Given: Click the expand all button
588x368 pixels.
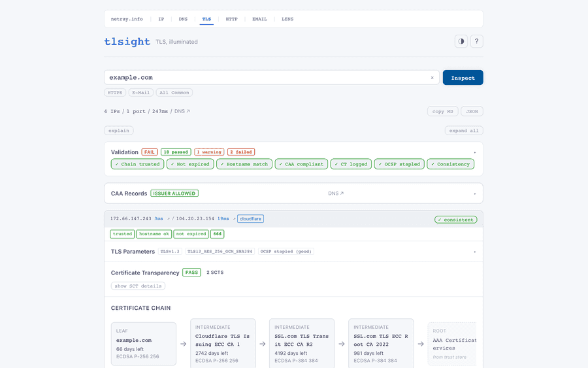Looking at the screenshot, I should pos(464,131).
